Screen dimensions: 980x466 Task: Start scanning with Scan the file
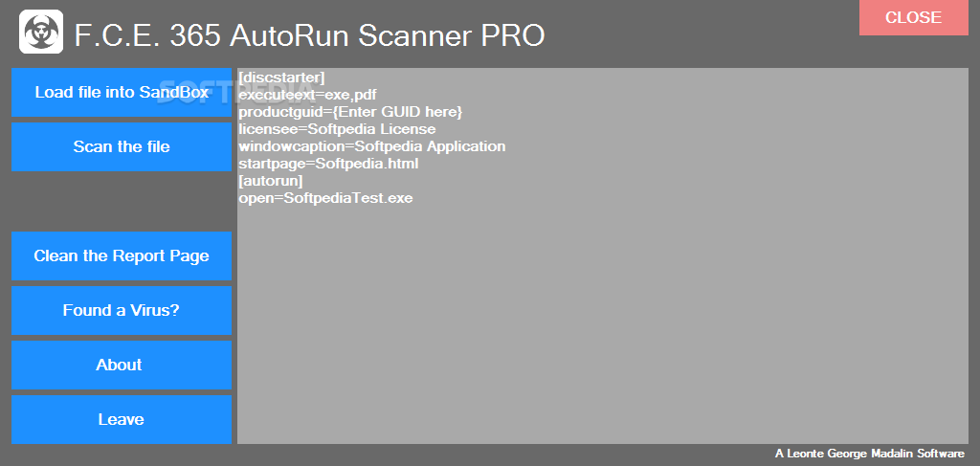pos(122,146)
